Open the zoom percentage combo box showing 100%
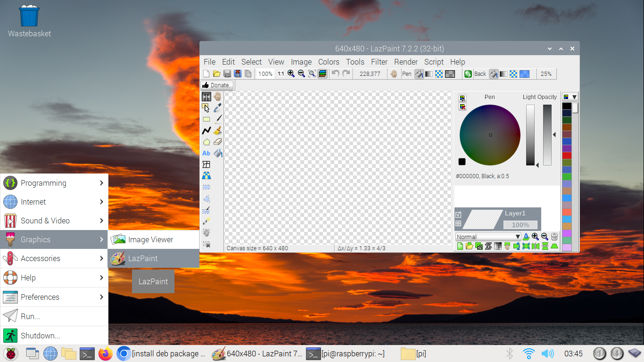 click(x=264, y=74)
